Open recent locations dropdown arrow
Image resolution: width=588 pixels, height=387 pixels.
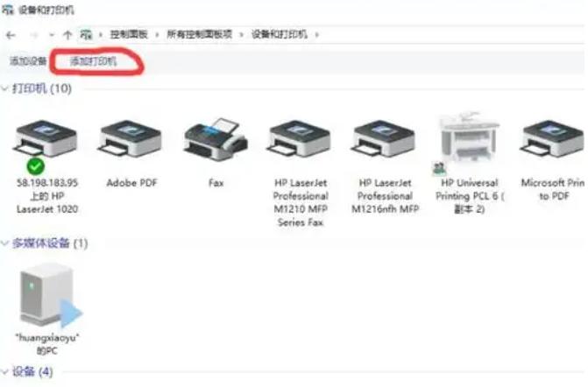pyautogui.click(x=52, y=35)
